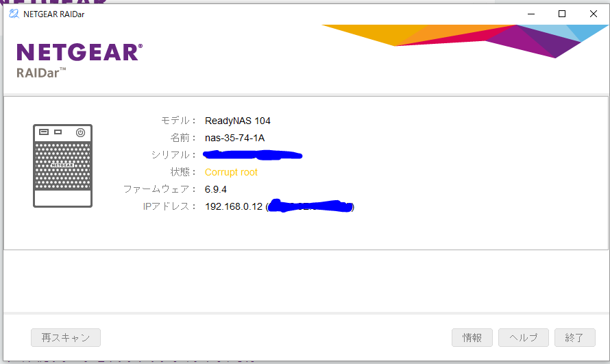
Task: Click the 再スキャン rescan button
Action: tap(66, 337)
